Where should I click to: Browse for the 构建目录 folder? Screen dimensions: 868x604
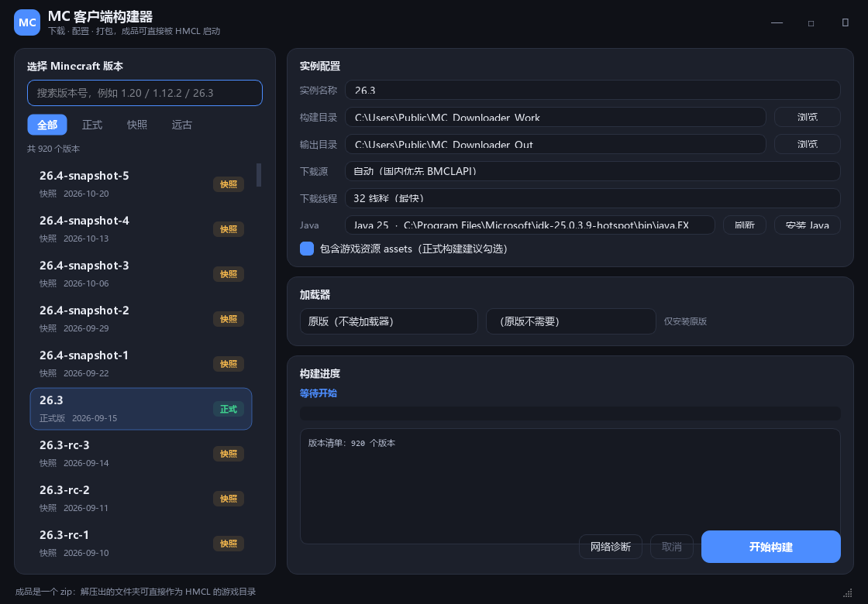(807, 117)
